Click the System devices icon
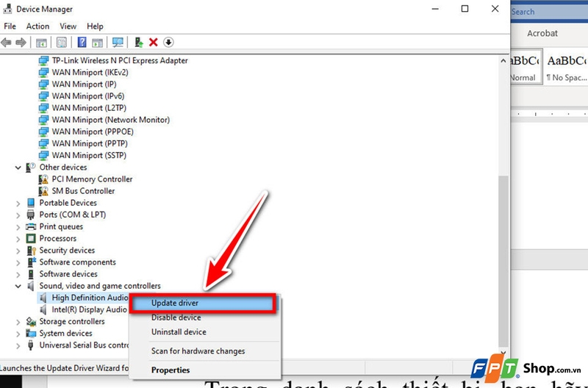This screenshot has width=588, height=388. tap(31, 334)
